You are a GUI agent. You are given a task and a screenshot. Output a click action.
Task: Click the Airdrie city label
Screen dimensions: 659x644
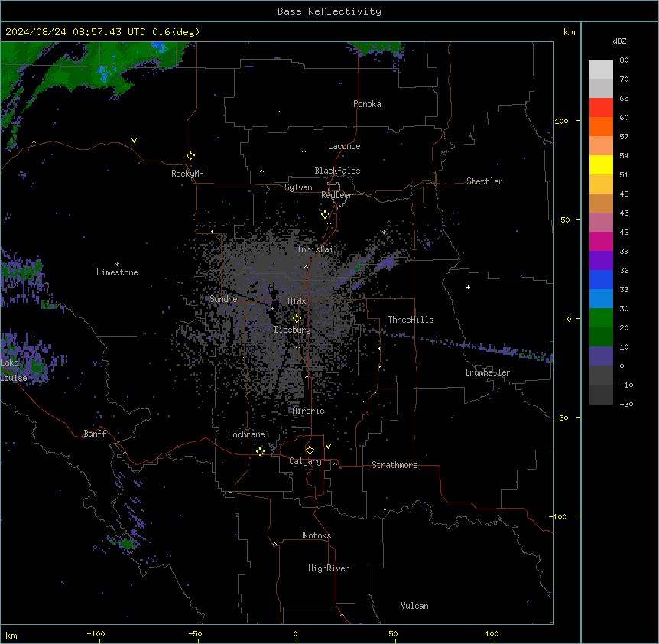click(x=308, y=411)
